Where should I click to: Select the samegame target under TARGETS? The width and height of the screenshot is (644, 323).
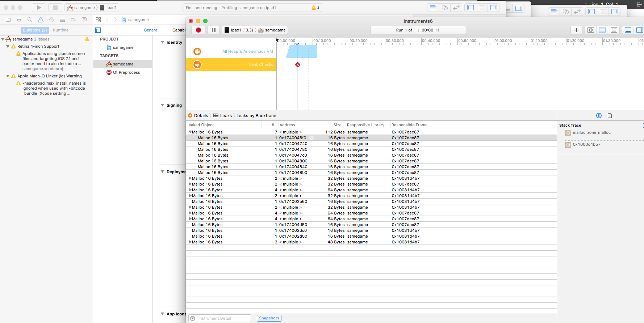[x=123, y=64]
